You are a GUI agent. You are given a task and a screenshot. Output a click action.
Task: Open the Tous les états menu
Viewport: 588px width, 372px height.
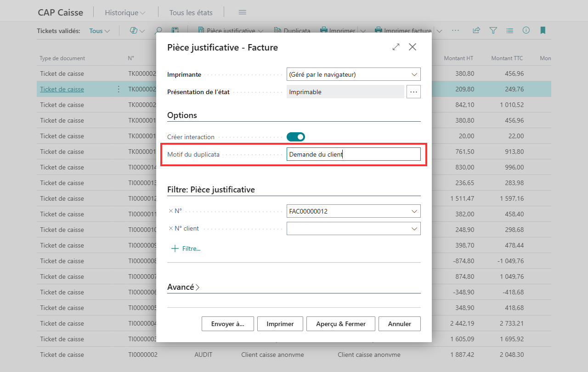pos(191,12)
